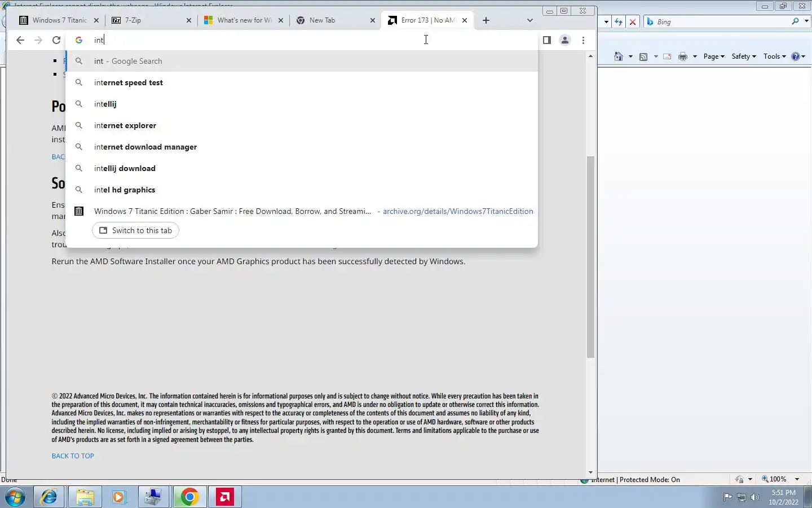The image size is (812, 508).
Task: Open Print dropdown arrow in IE
Action: tap(695, 56)
